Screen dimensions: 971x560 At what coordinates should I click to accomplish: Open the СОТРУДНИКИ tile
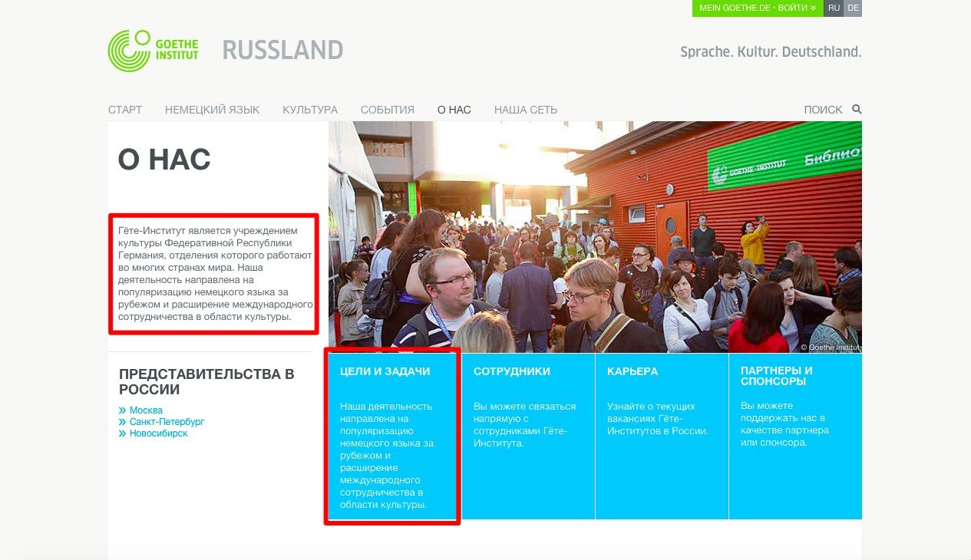[x=528, y=436]
